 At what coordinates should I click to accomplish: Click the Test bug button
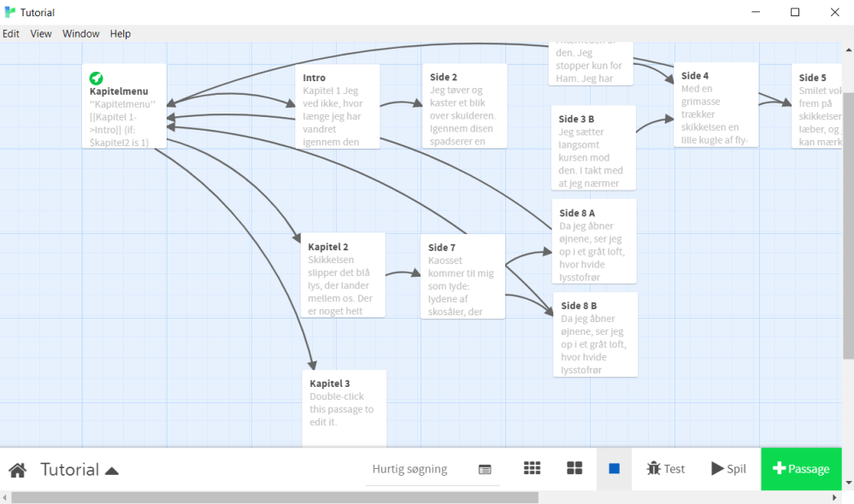666,468
